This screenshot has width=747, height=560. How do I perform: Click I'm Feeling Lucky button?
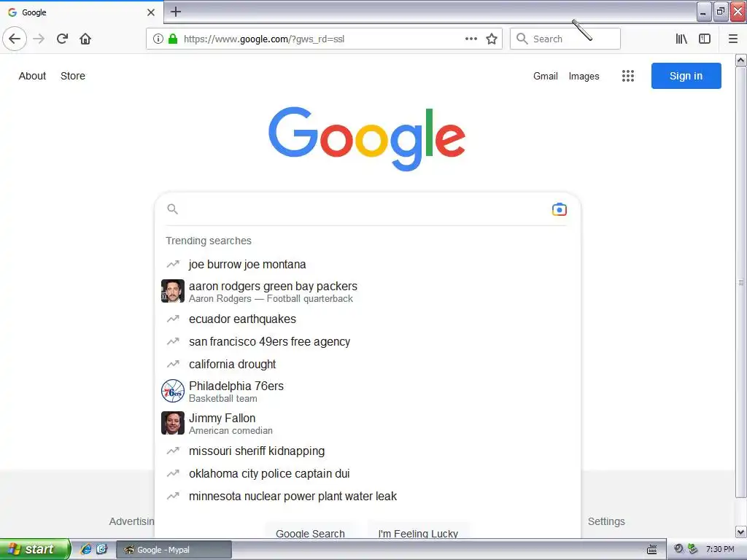[x=418, y=532]
